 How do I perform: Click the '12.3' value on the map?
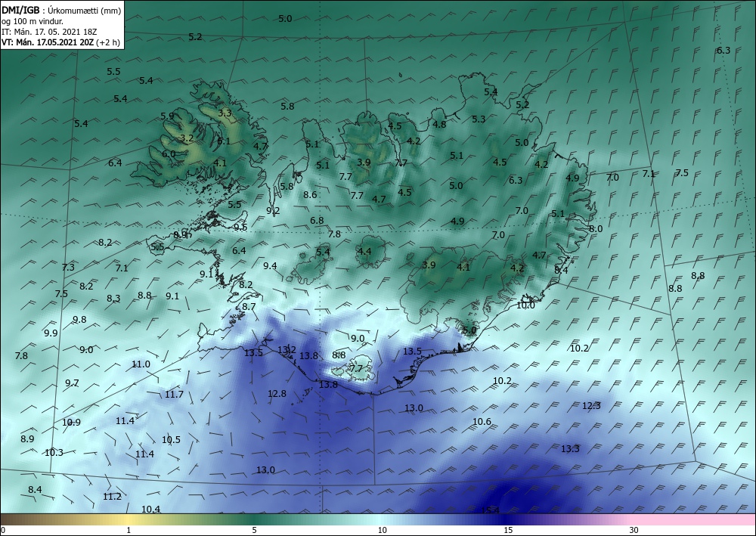[591, 406]
